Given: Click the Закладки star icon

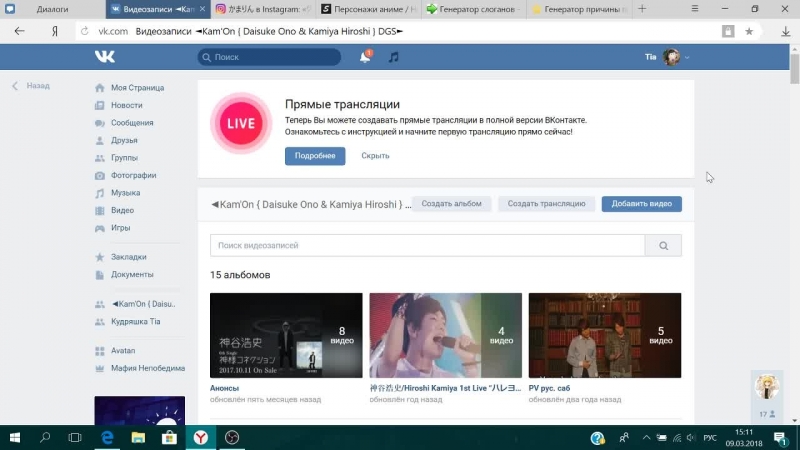Looking at the screenshot, I should click(99, 257).
